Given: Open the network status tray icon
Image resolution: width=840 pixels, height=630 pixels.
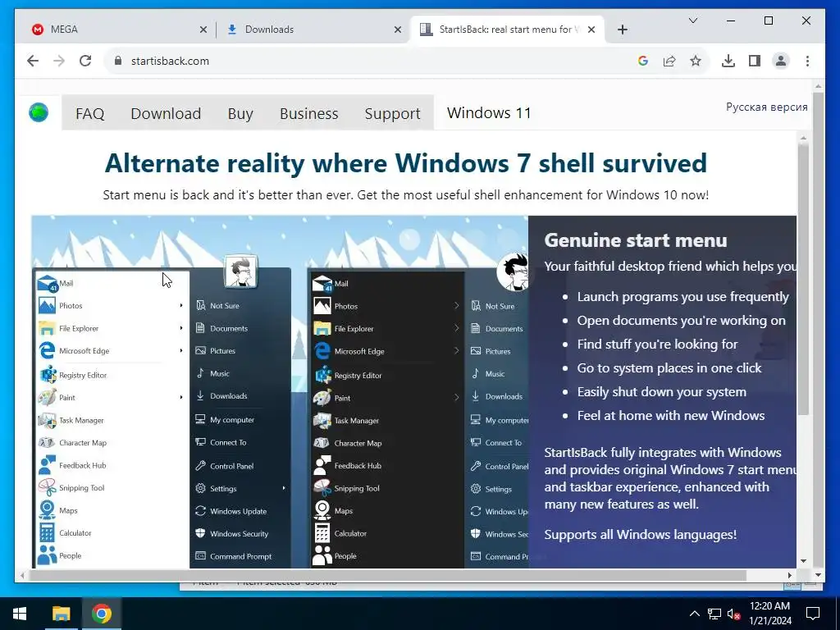Looking at the screenshot, I should [x=714, y=614].
